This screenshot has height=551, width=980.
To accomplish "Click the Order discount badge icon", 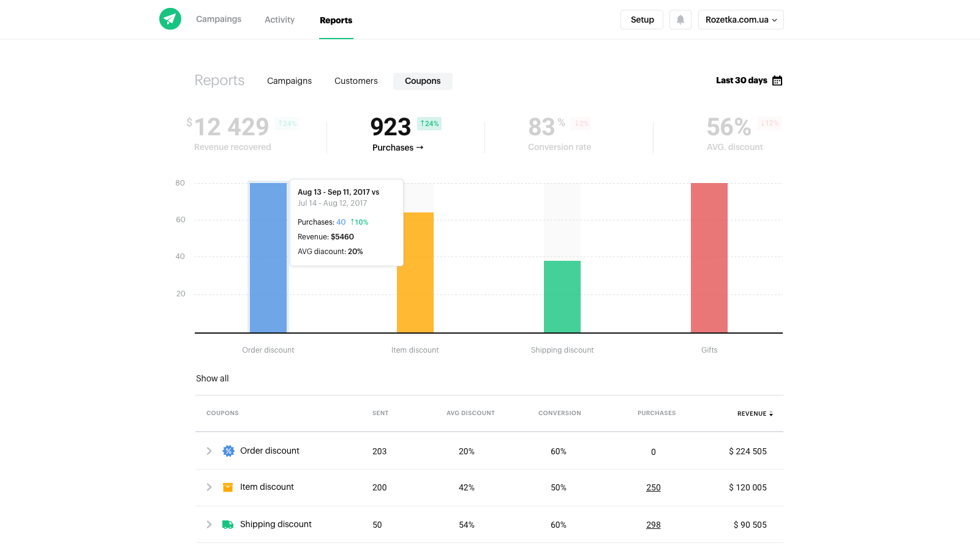I will [x=228, y=451].
